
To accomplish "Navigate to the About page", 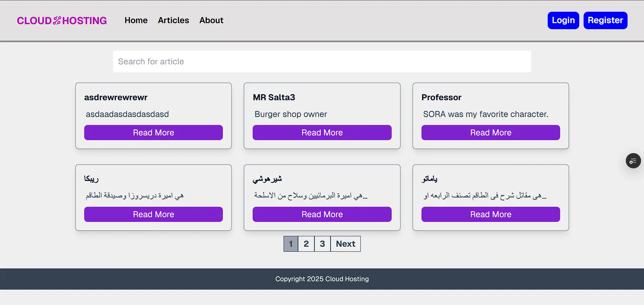I will [211, 20].
